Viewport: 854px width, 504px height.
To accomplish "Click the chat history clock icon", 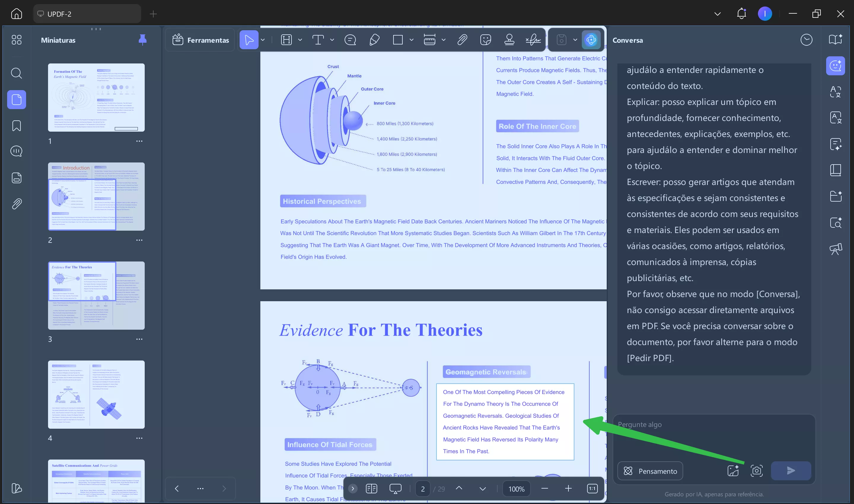I will coord(806,40).
